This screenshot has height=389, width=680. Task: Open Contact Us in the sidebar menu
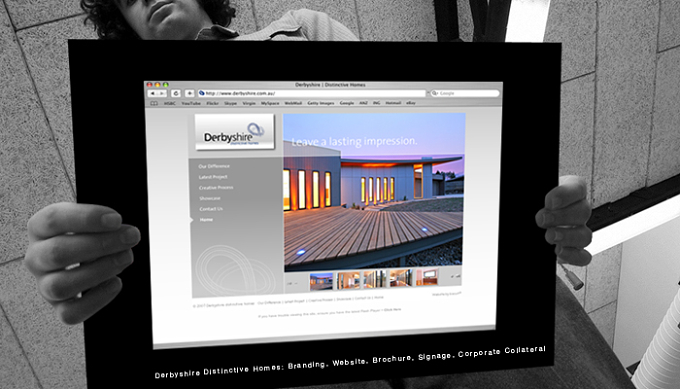coord(211,209)
